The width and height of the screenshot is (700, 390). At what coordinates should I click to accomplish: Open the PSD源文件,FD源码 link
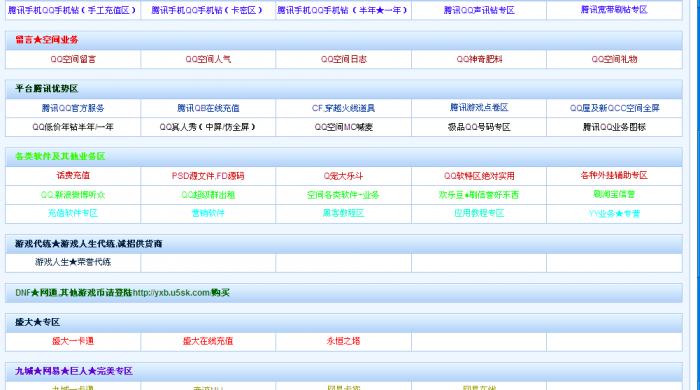pos(208,176)
